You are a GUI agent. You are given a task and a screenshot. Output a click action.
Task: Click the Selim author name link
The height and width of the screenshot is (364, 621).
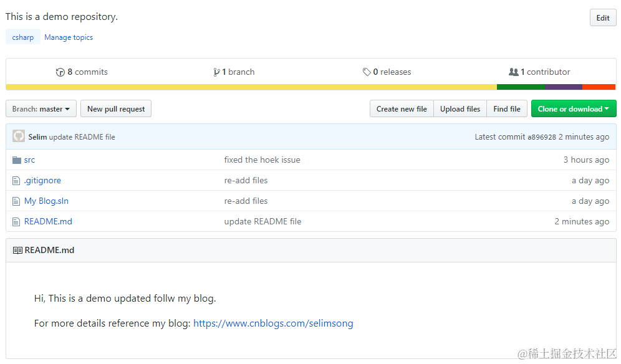coord(37,137)
